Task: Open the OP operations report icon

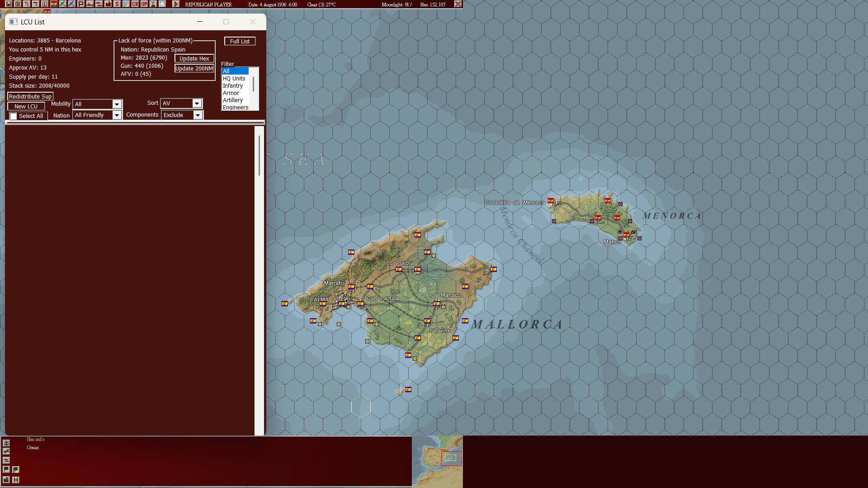Action: pos(144,4)
